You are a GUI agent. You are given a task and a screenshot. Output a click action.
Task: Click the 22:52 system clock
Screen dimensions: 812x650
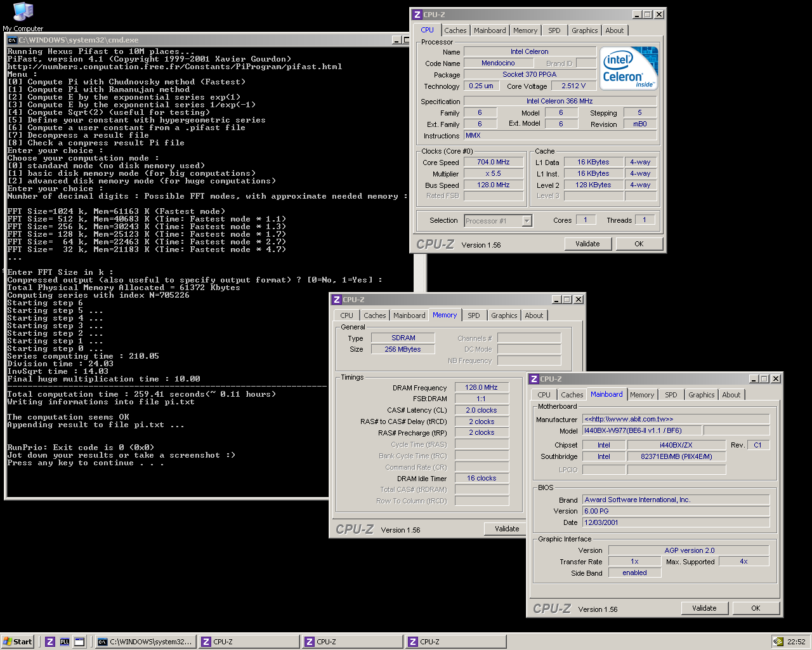(796, 642)
